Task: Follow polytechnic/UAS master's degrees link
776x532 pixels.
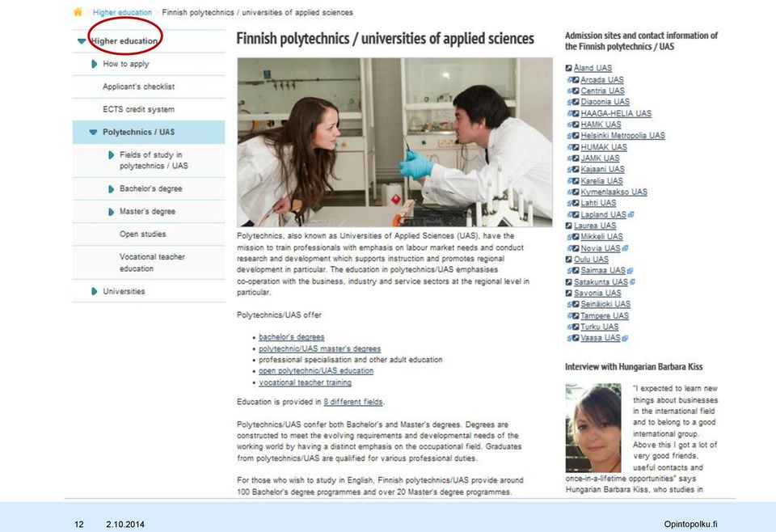Action: click(x=320, y=349)
